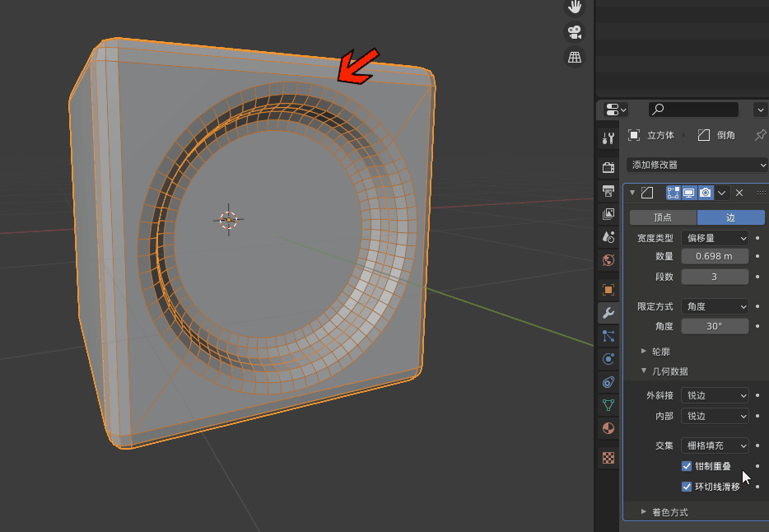Click the 3D cursor in the viewport
Viewport: 769px width, 532px height.
coord(229,220)
